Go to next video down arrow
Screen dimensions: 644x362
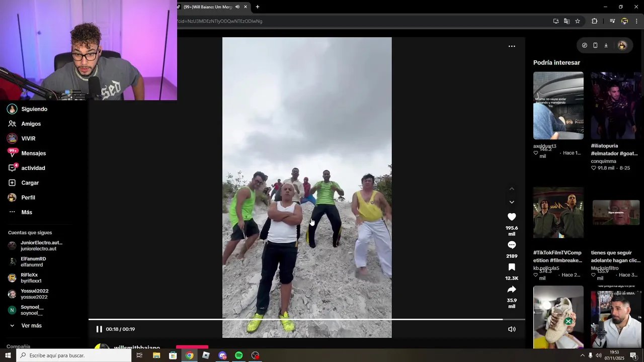(512, 202)
